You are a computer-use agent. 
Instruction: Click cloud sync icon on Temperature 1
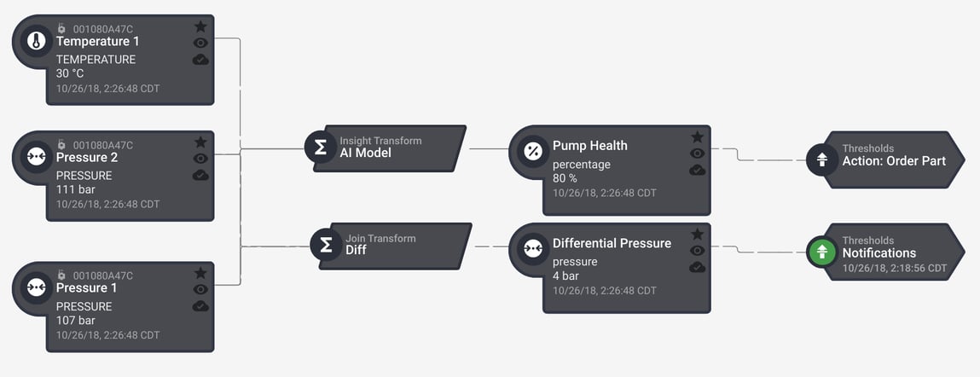[200, 59]
